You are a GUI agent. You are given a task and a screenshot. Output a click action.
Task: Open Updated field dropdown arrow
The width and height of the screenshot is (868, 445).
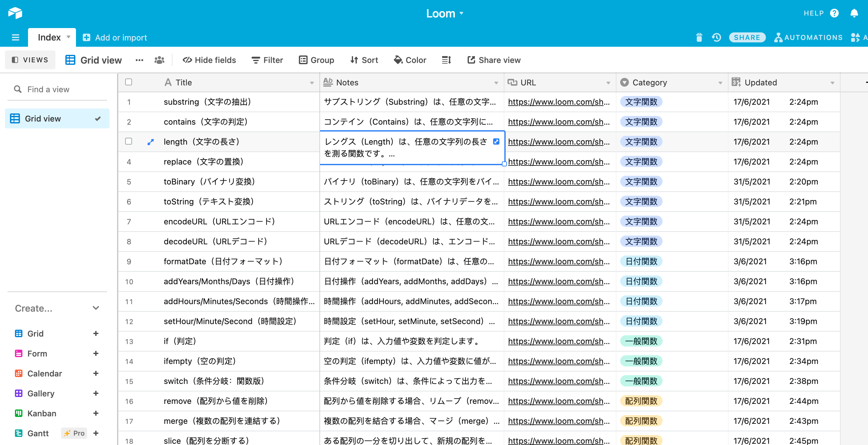point(832,83)
